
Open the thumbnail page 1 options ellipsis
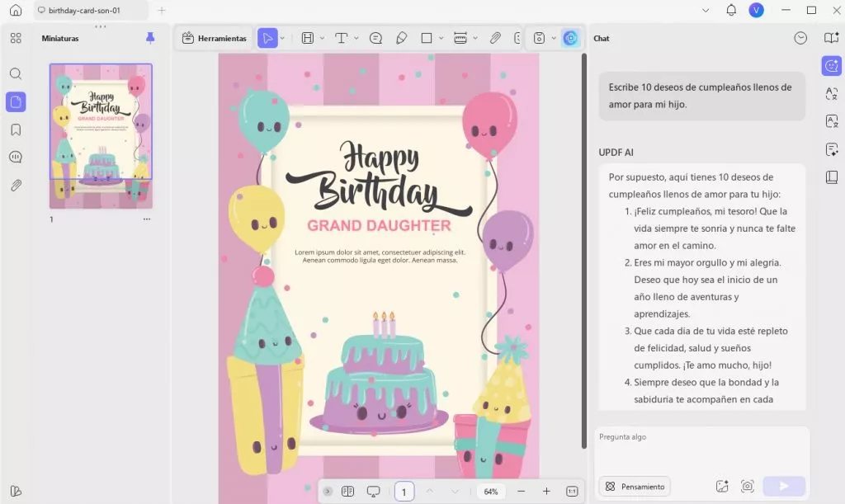[147, 219]
